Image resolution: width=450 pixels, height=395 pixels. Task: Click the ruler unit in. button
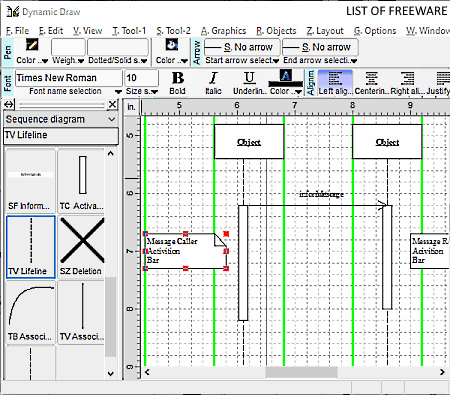pyautogui.click(x=131, y=107)
